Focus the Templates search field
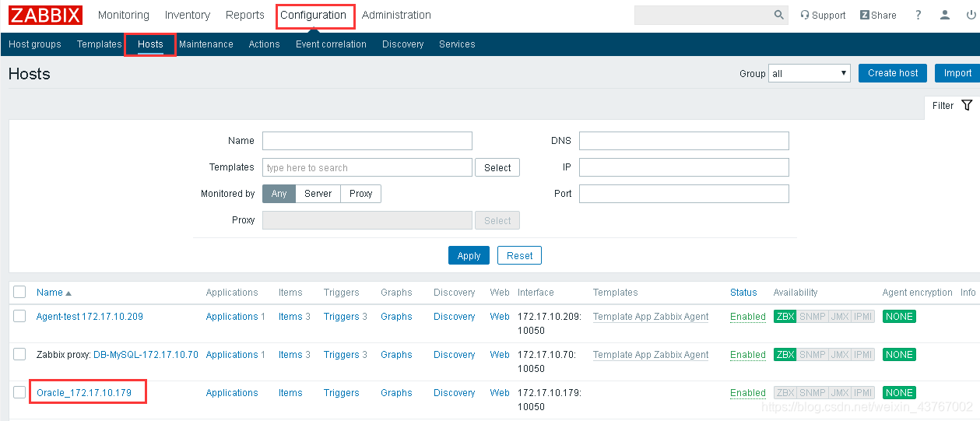This screenshot has width=980, height=421. [x=367, y=167]
